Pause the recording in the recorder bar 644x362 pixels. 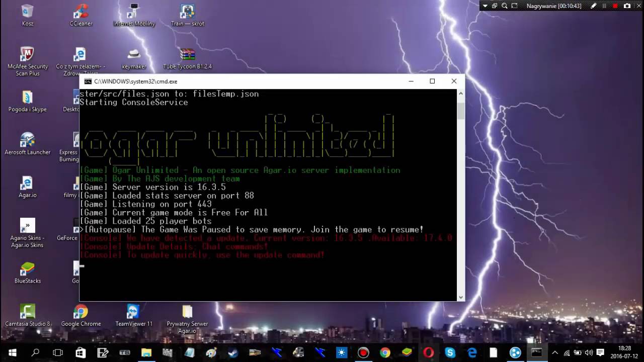click(604, 6)
